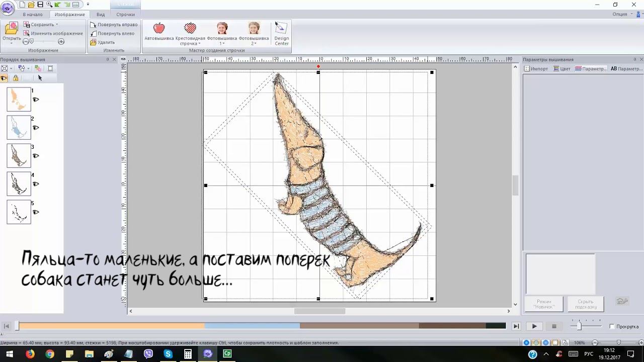Click the Открыть image folder icon
The image size is (644, 362).
coord(11,29)
